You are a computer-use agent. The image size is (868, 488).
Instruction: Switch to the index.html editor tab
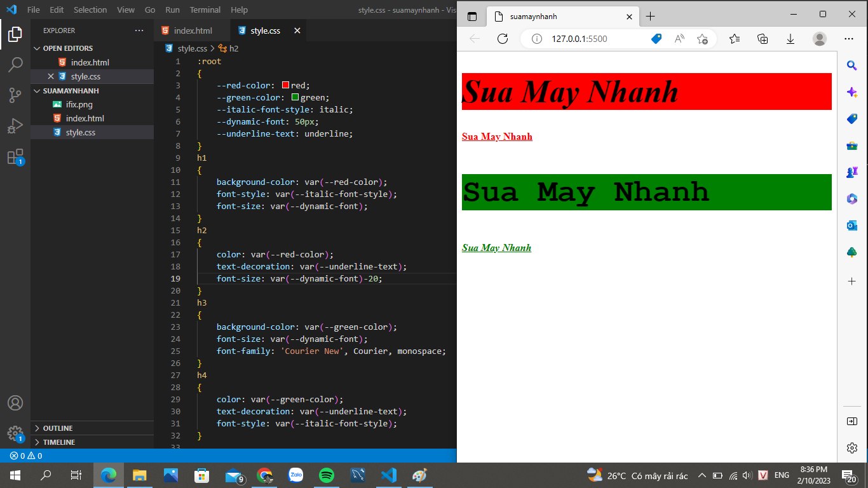coord(192,30)
